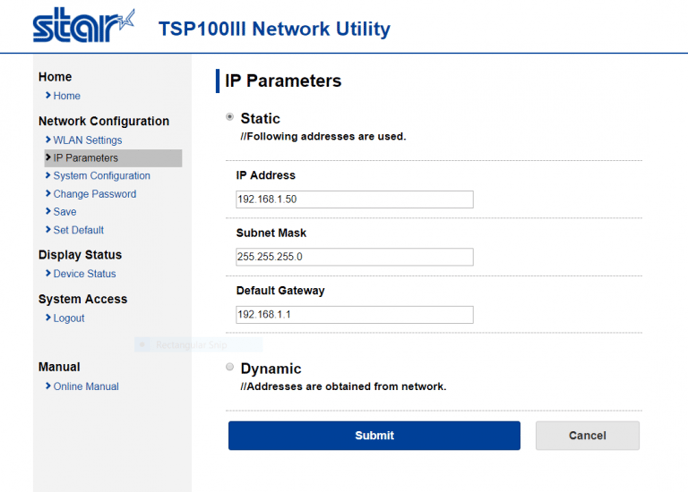
Task: Click the chevron beside Change Password
Action: (48, 194)
